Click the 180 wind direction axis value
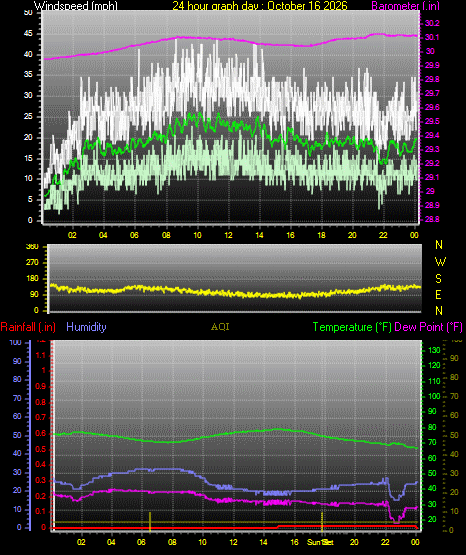The height and width of the screenshot is (555, 466). [x=32, y=279]
